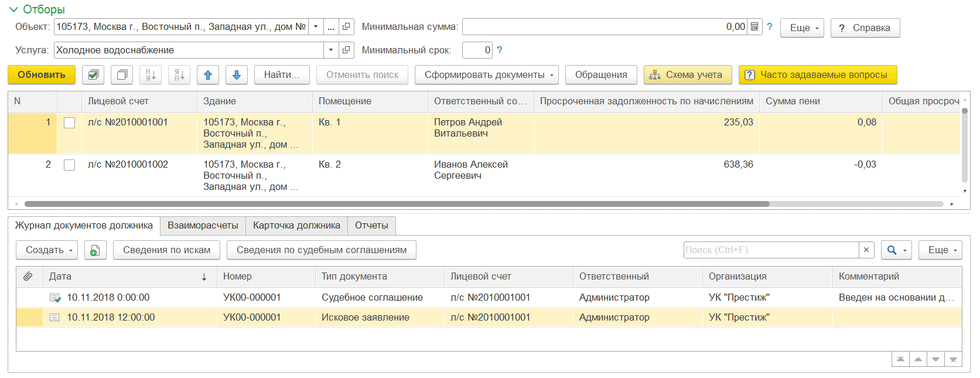The height and width of the screenshot is (378, 980).
Task: Move row down with blue arrow
Action: click(x=237, y=75)
